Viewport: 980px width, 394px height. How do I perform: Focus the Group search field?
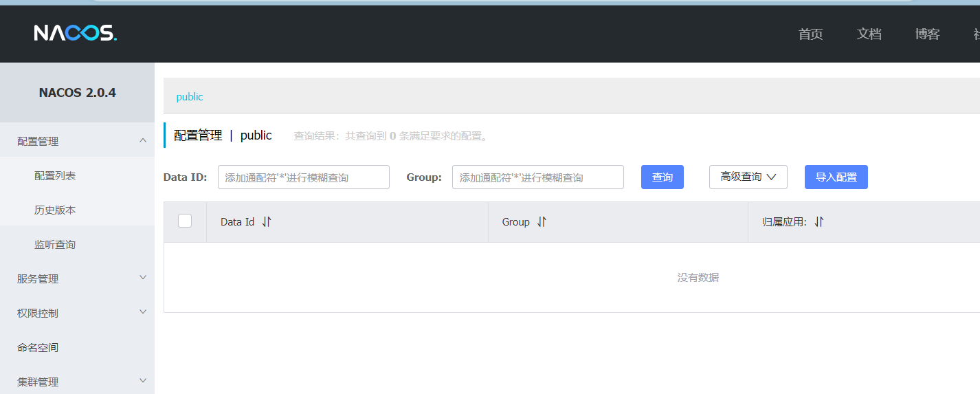[538, 177]
